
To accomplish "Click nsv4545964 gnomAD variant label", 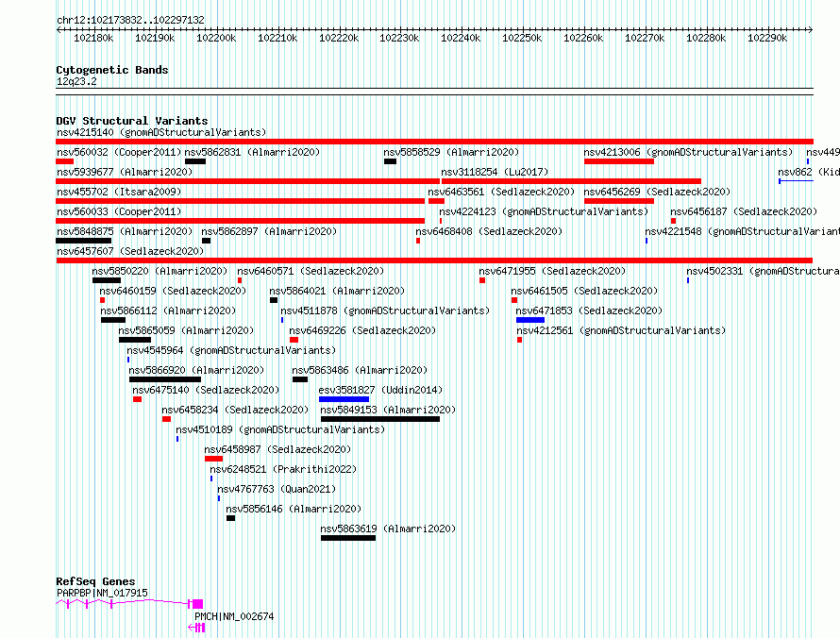I will pos(231,350).
